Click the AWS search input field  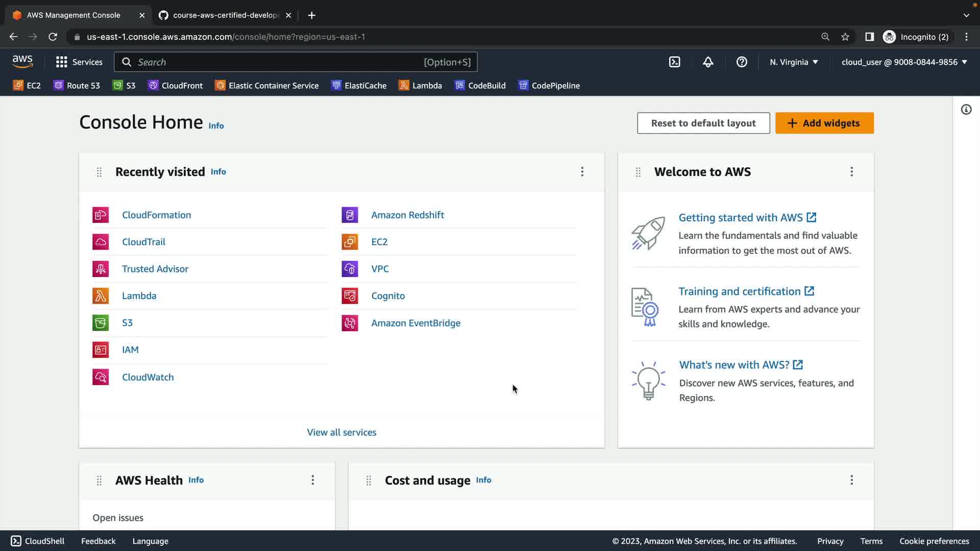coord(278,62)
